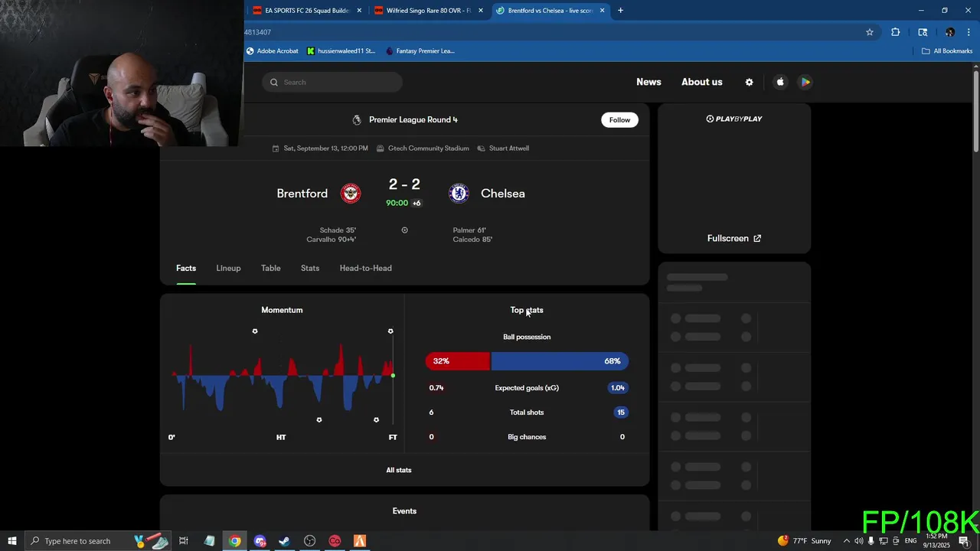This screenshot has height=551, width=980.
Task: Click the Follow button
Action: tap(619, 119)
